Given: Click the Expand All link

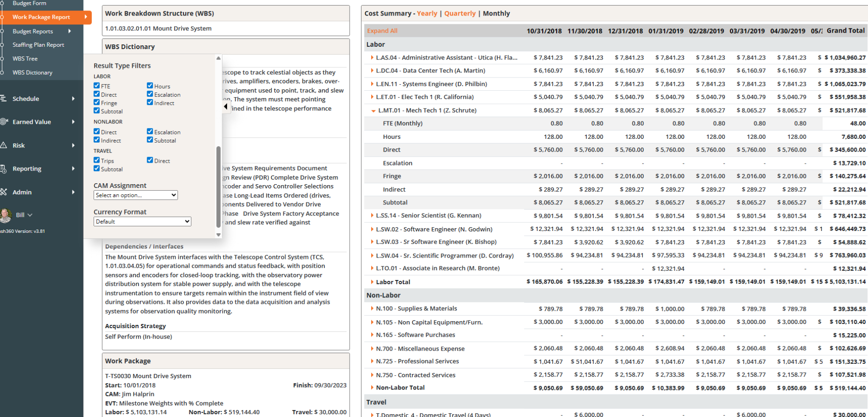Looking at the screenshot, I should 382,31.
